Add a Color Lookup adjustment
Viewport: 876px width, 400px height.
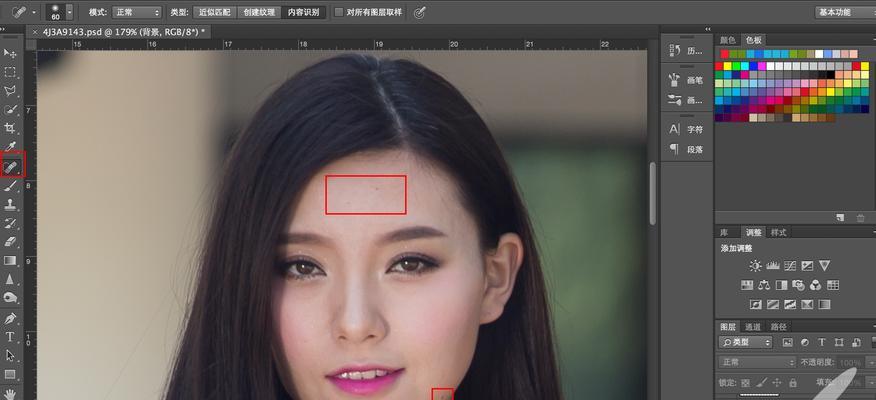pyautogui.click(x=833, y=285)
